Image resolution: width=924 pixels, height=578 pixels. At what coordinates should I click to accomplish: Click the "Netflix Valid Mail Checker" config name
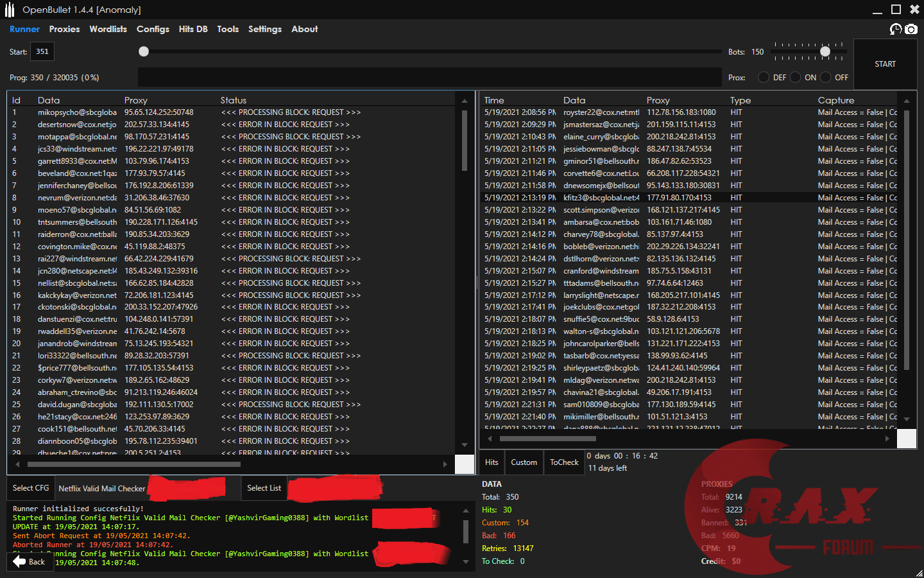[x=102, y=489]
